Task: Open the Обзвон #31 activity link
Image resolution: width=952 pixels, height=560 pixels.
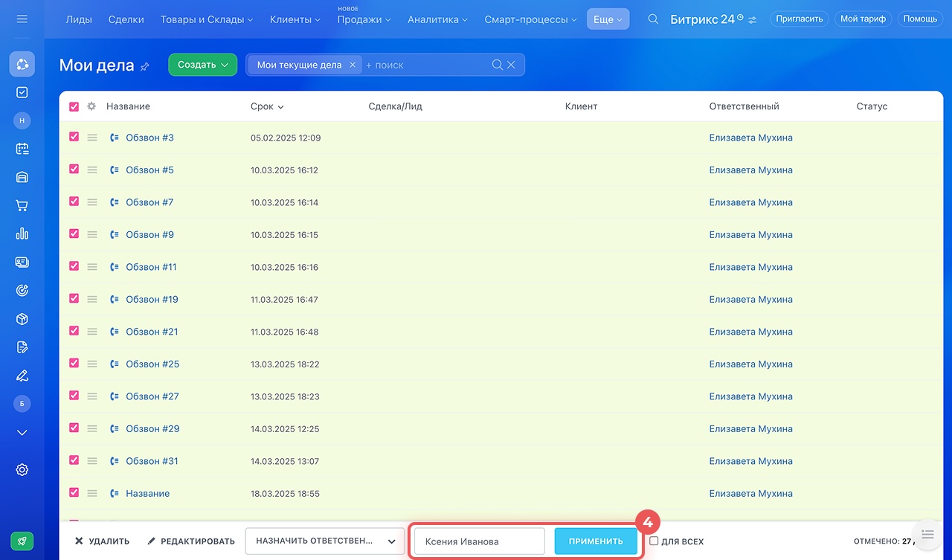Action: [x=152, y=461]
